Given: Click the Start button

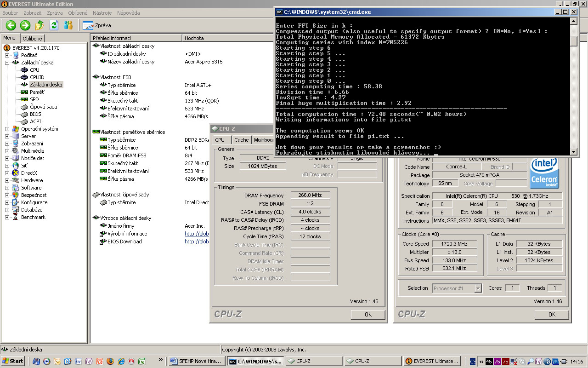Looking at the screenshot, I should [x=13, y=361].
